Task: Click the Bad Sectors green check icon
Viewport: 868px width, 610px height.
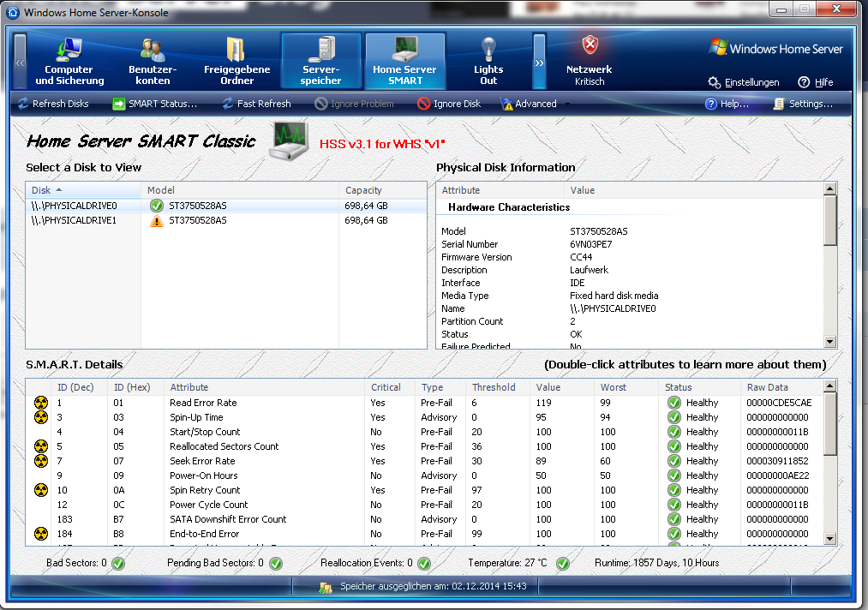Action: tap(118, 564)
